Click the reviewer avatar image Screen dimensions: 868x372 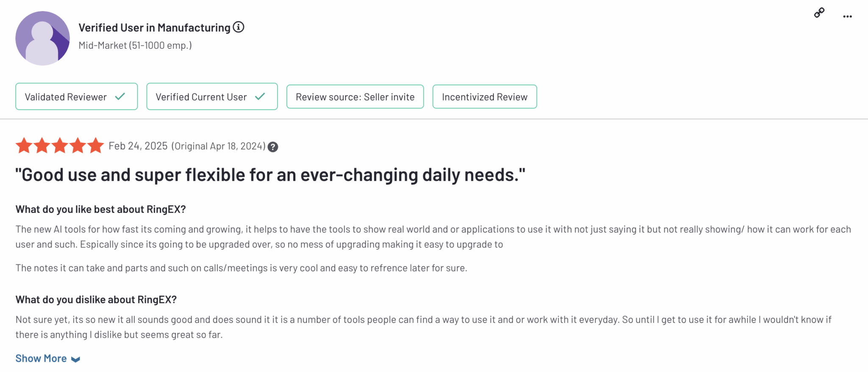pos(42,38)
